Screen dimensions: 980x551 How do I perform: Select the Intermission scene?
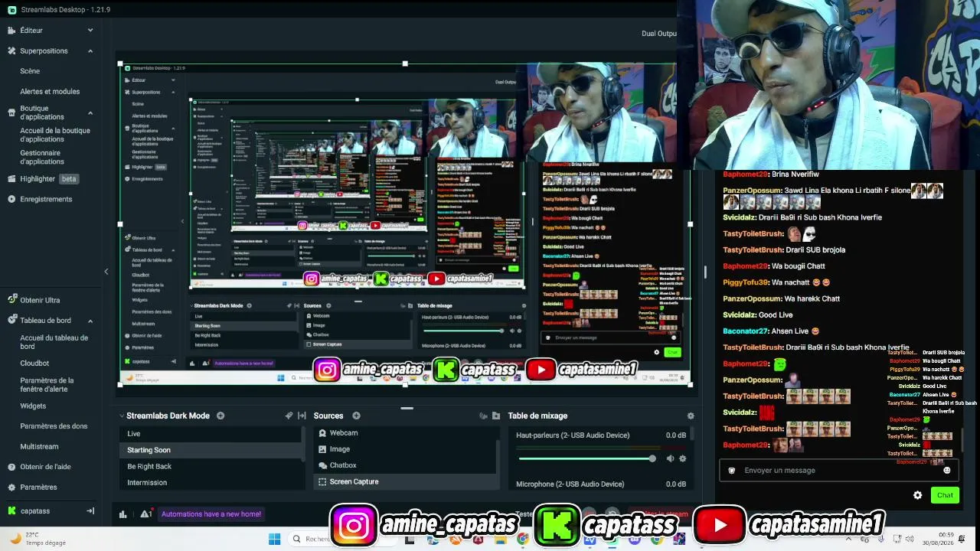tap(212, 483)
